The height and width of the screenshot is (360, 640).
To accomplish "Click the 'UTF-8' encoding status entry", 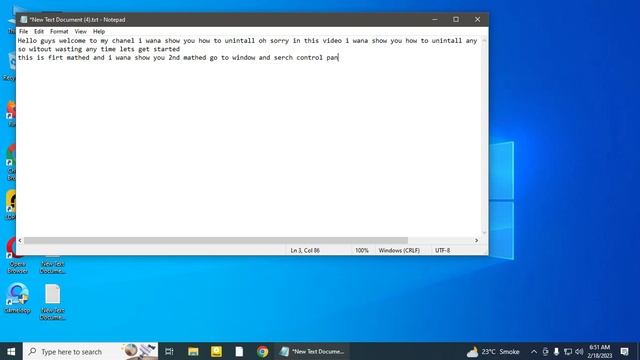I will click(442, 250).
